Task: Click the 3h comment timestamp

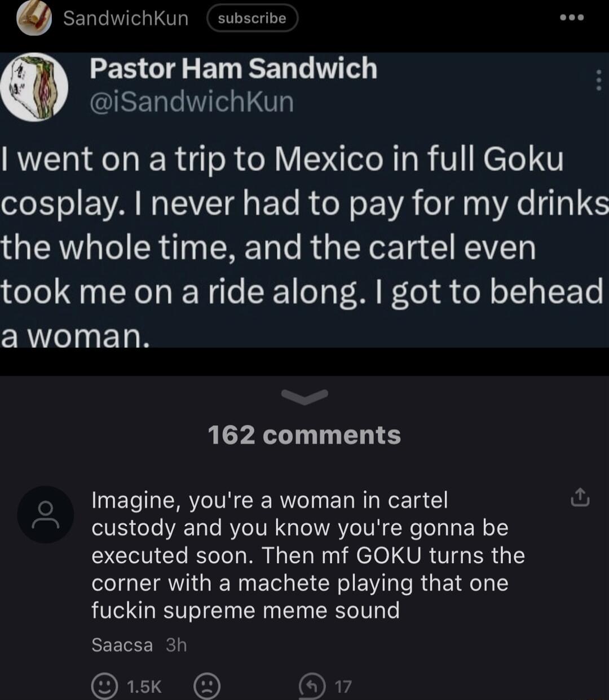Action: pos(176,645)
